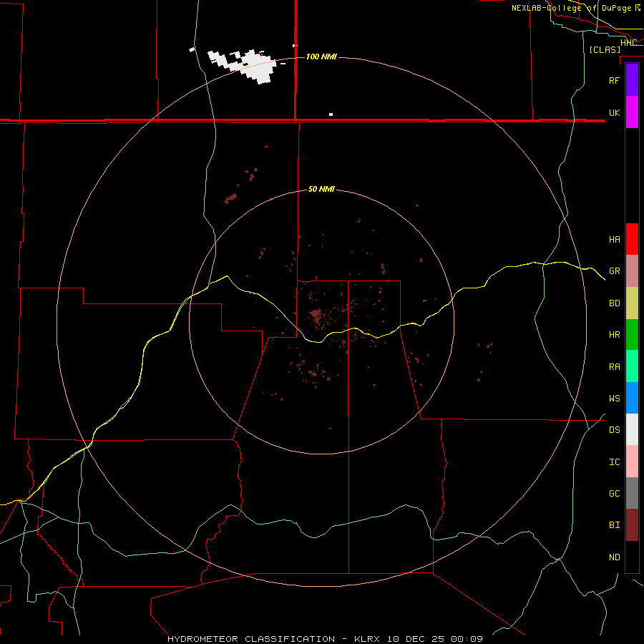This screenshot has width=644, height=644.
Task: Click the GR legend label
Action: tap(614, 271)
